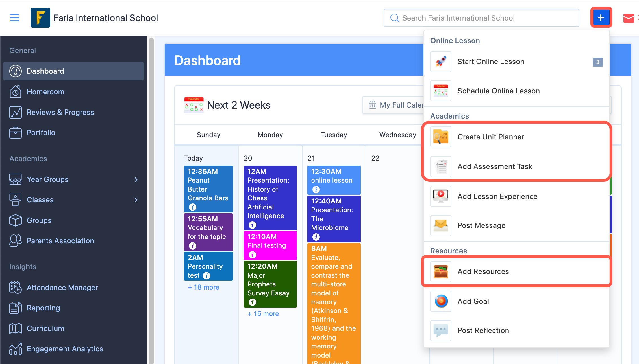Click the Post Message envelope icon
Image resolution: width=639 pixels, height=364 pixels.
tap(441, 225)
